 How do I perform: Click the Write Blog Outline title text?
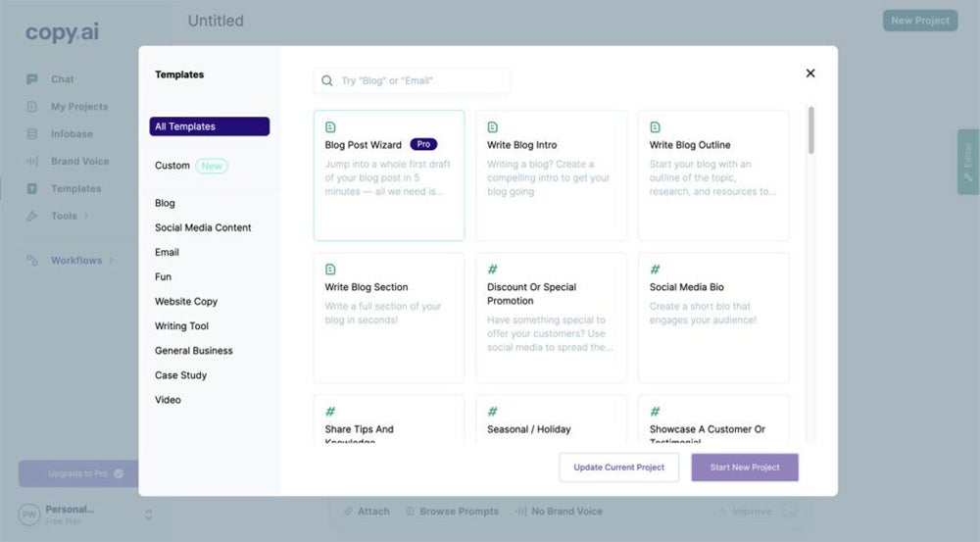point(690,145)
